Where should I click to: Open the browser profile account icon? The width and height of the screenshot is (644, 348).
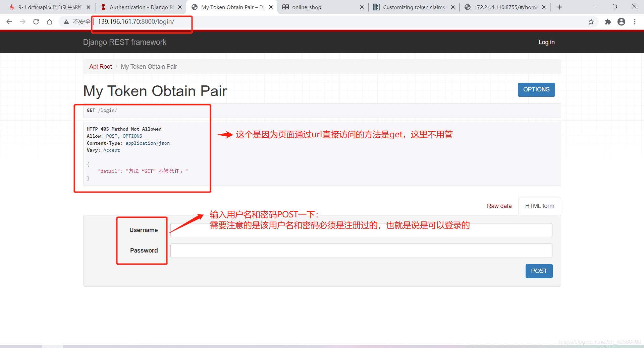pyautogui.click(x=621, y=22)
